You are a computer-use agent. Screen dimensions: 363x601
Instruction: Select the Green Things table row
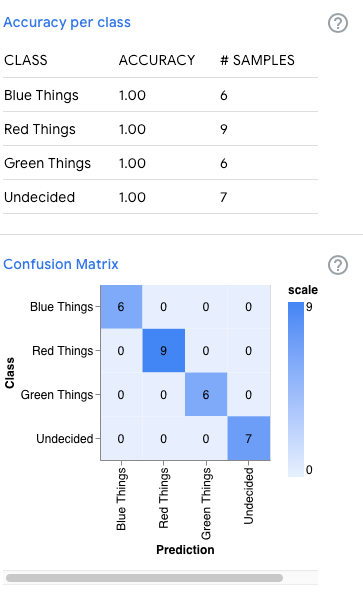coord(160,163)
